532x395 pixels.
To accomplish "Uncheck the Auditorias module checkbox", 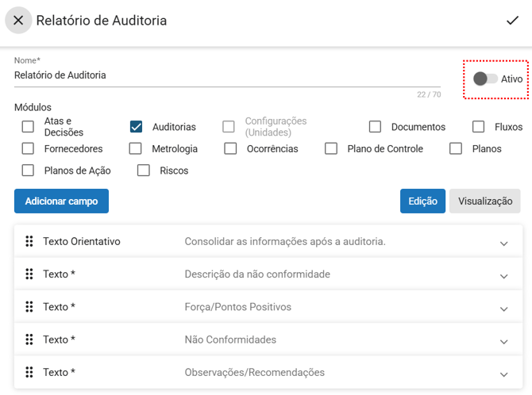I will tap(136, 127).
